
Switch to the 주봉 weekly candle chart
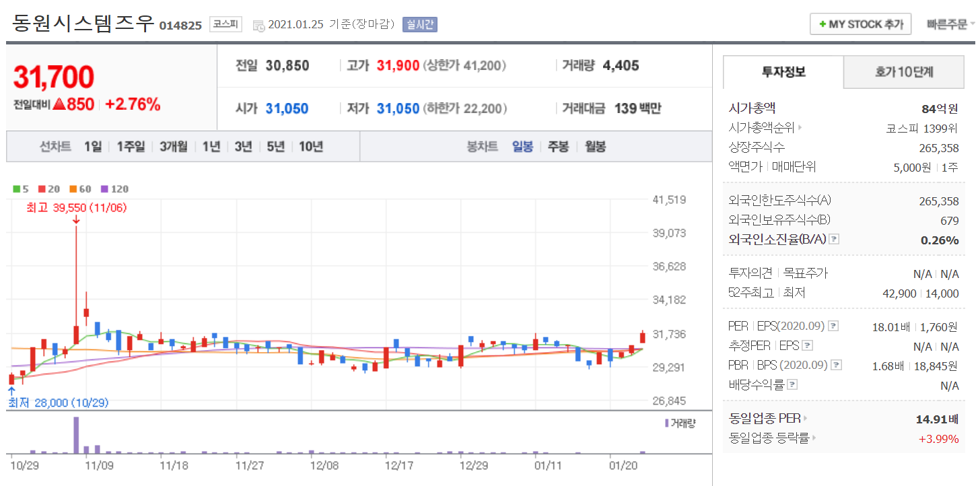coord(558,147)
